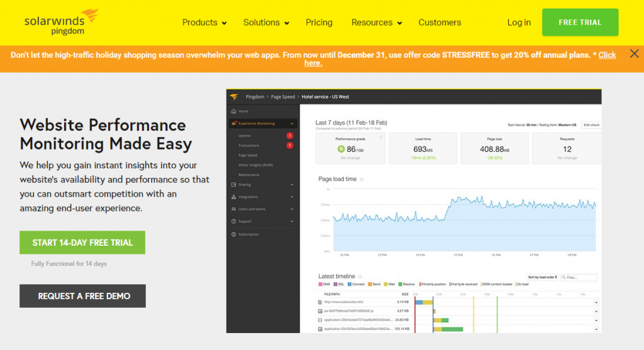The width and height of the screenshot is (644, 350).
Task: Click the info icon beside Page load time
Action: pos(362,179)
